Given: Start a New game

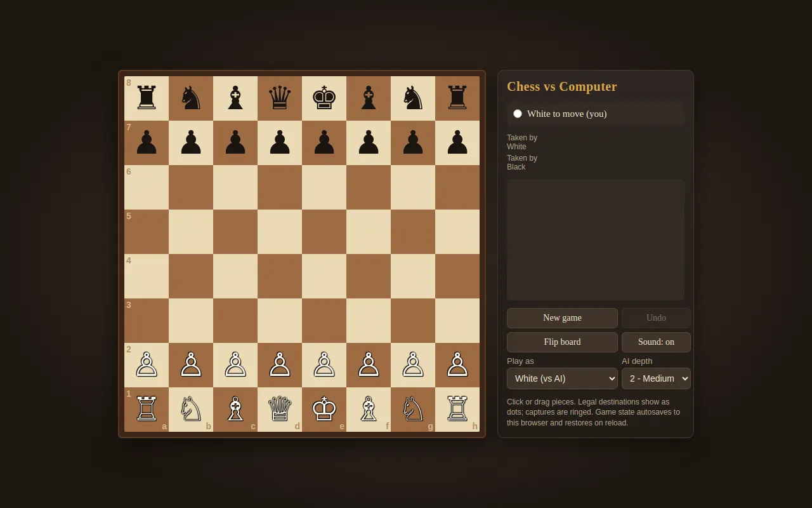Looking at the screenshot, I should (x=562, y=318).
